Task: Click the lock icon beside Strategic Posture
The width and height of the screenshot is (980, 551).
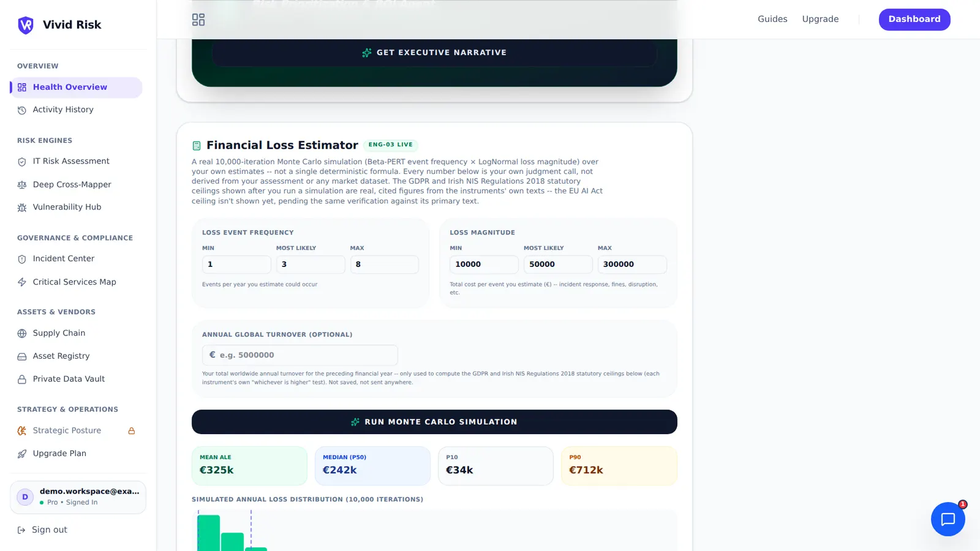Action: 131,431
